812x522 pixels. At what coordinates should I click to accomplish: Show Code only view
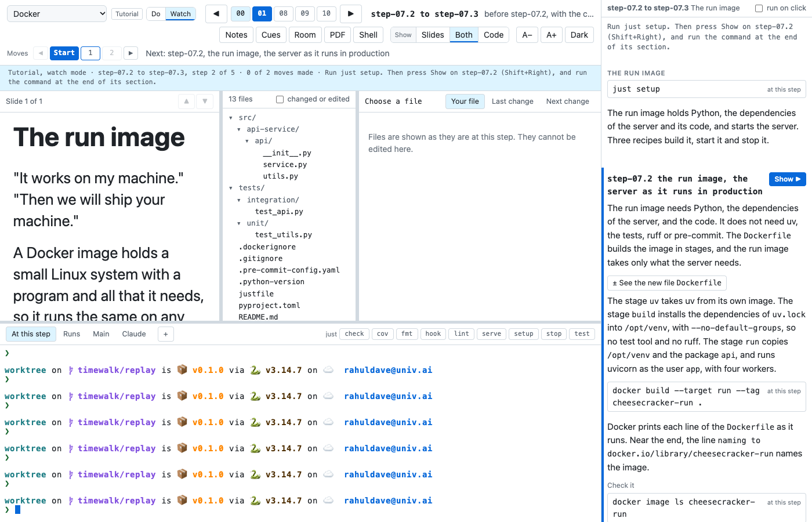pos(494,35)
